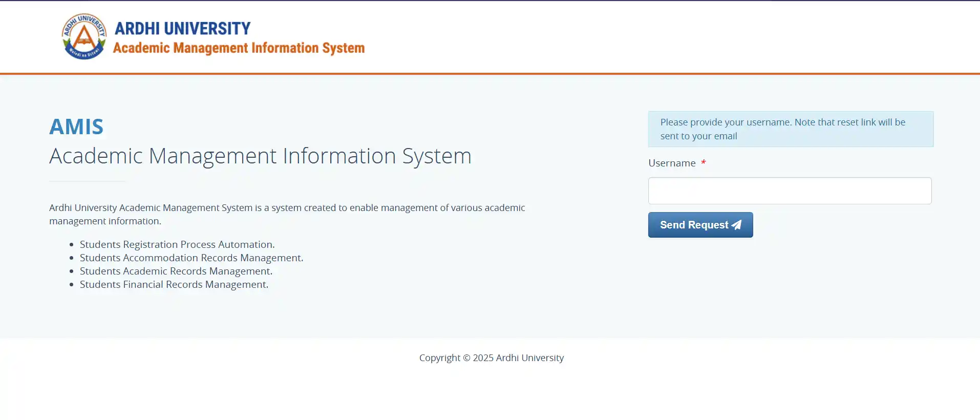Click the large 'Academic Management Information System' heading
Screen dimensions: 980x420
pos(260,156)
